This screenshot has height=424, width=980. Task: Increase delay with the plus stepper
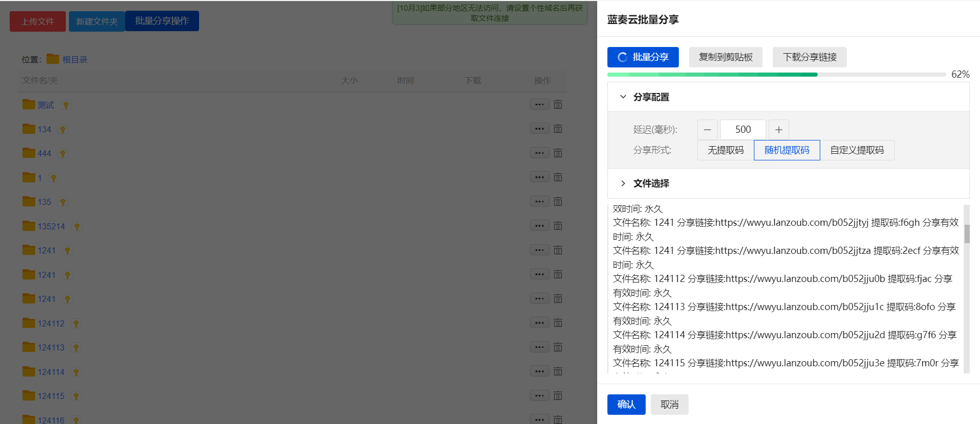pyautogui.click(x=778, y=130)
